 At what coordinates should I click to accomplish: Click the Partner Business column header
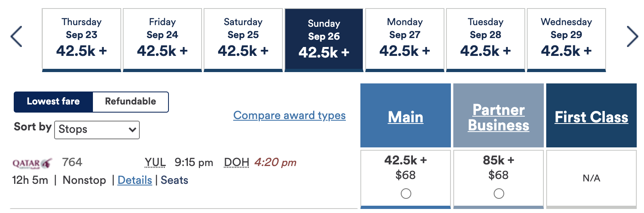click(x=499, y=117)
